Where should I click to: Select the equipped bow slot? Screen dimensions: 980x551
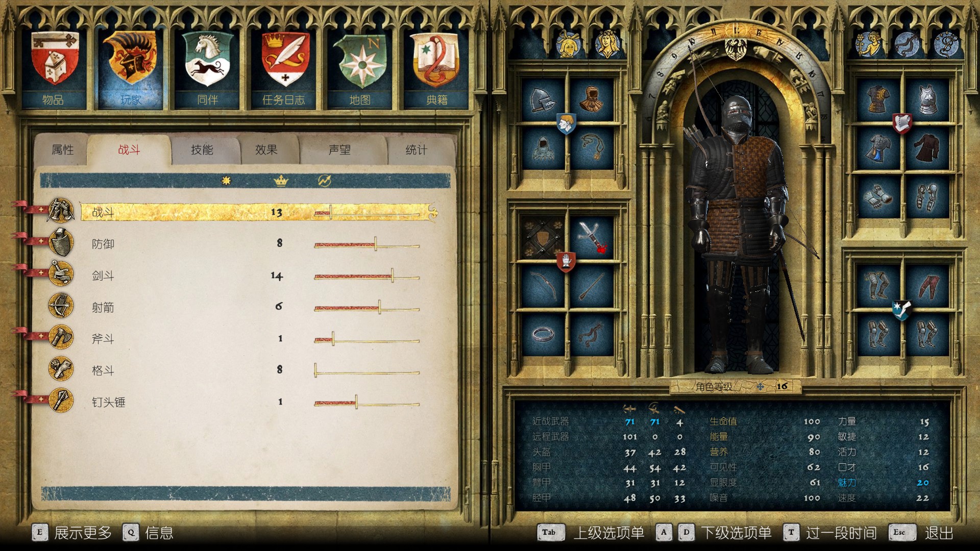click(543, 286)
